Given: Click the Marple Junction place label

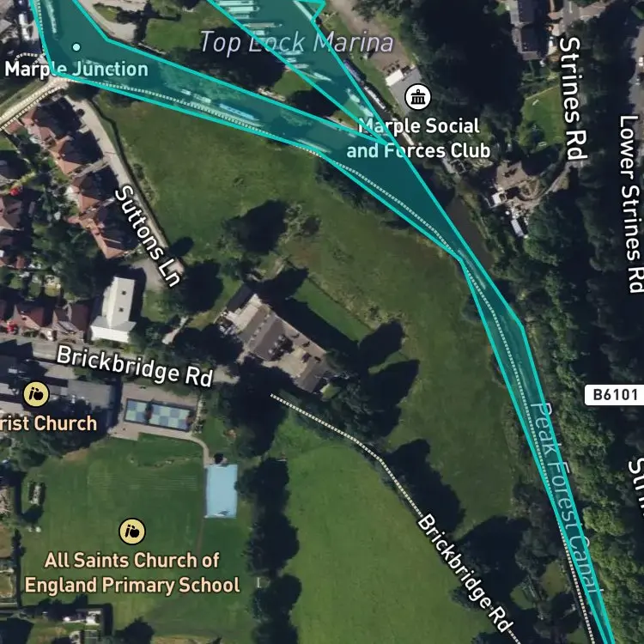Looking at the screenshot, I should pos(76,69).
